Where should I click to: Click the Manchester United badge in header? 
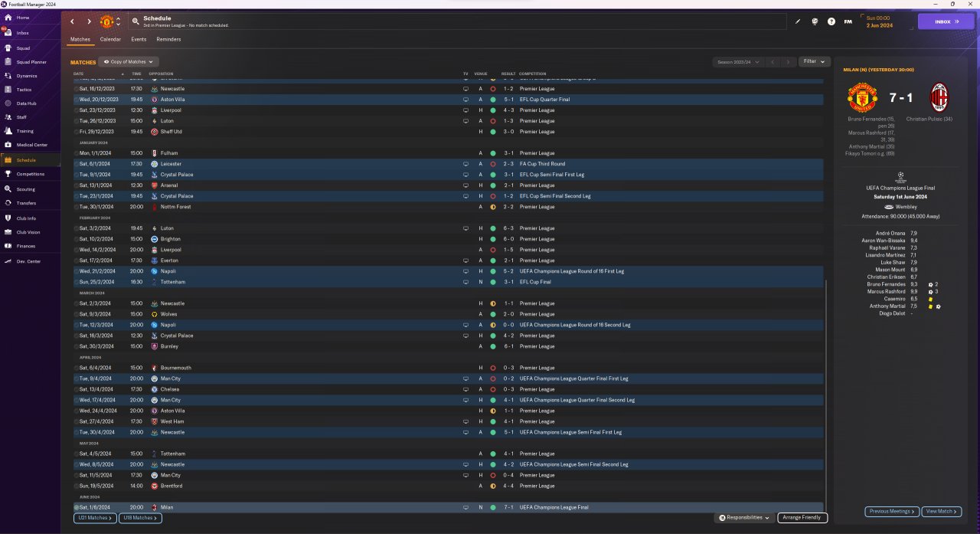(106, 21)
